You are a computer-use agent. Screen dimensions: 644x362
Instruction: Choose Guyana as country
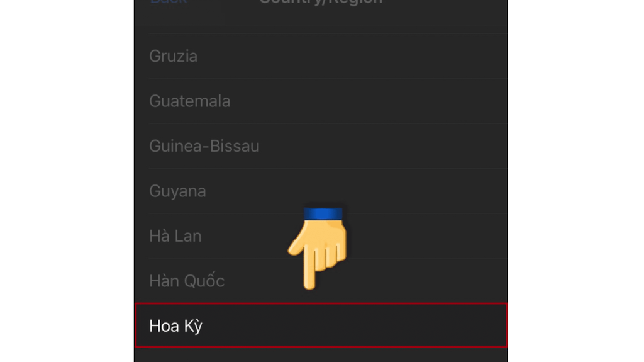(321, 191)
